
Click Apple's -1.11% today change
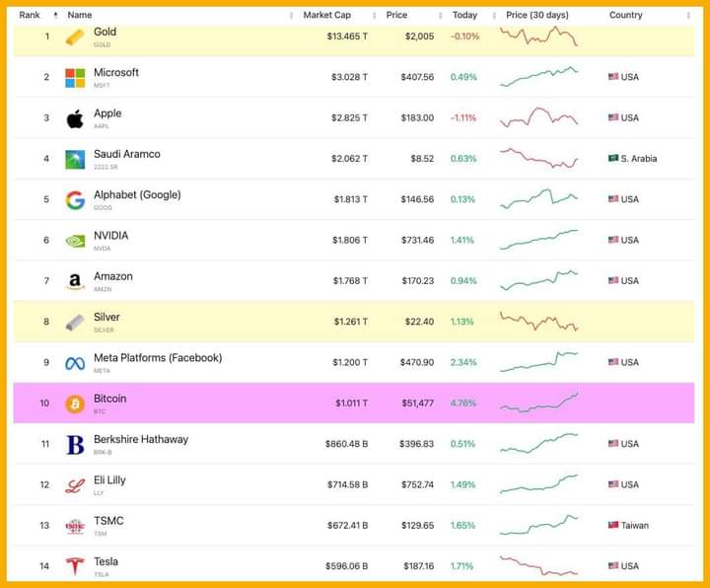pyautogui.click(x=463, y=117)
